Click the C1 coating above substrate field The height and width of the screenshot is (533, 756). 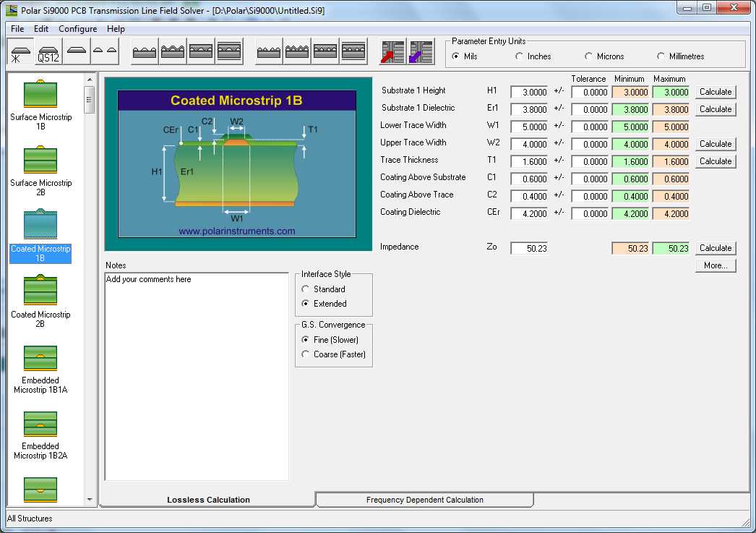click(529, 179)
